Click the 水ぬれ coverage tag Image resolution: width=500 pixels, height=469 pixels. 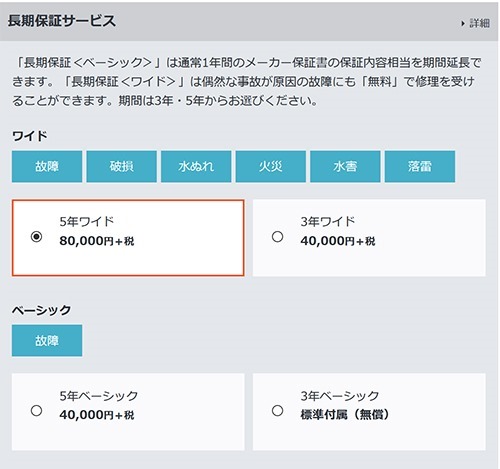(196, 166)
